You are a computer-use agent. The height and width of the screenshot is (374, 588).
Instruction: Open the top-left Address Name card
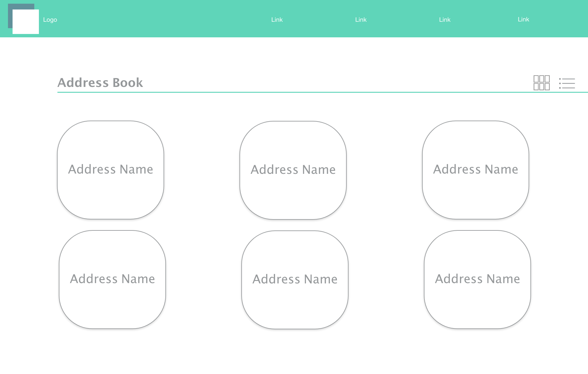tap(111, 170)
